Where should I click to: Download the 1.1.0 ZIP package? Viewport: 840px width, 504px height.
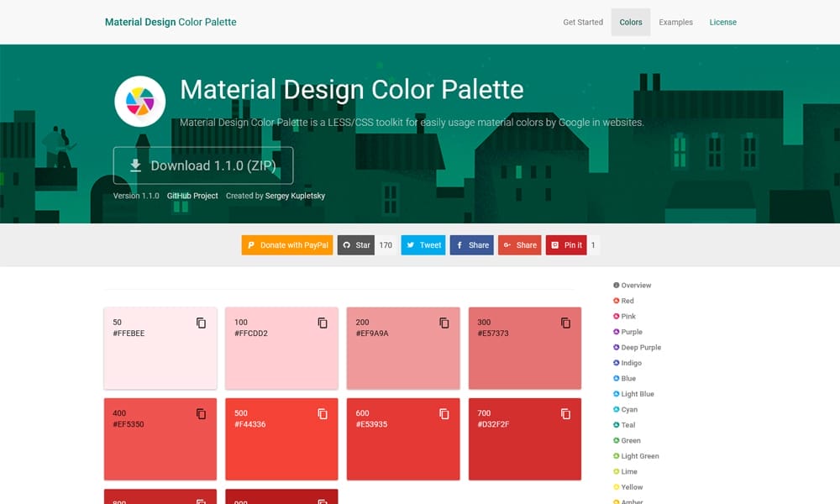click(x=203, y=165)
